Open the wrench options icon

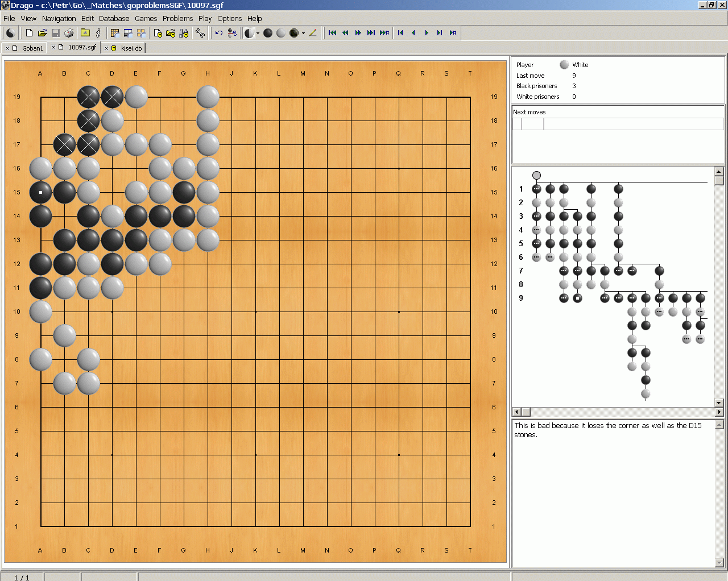pos(200,33)
